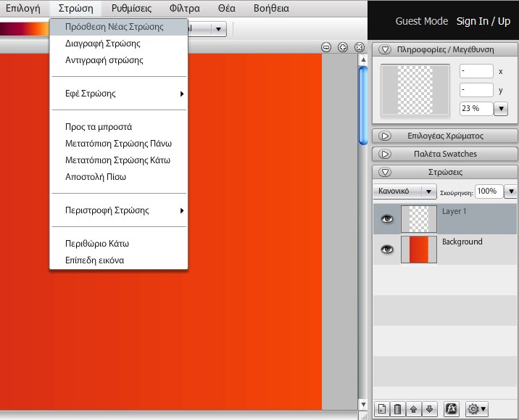519x420 pixels.
Task: Click the 23 % zoom value field
Action: (x=477, y=109)
